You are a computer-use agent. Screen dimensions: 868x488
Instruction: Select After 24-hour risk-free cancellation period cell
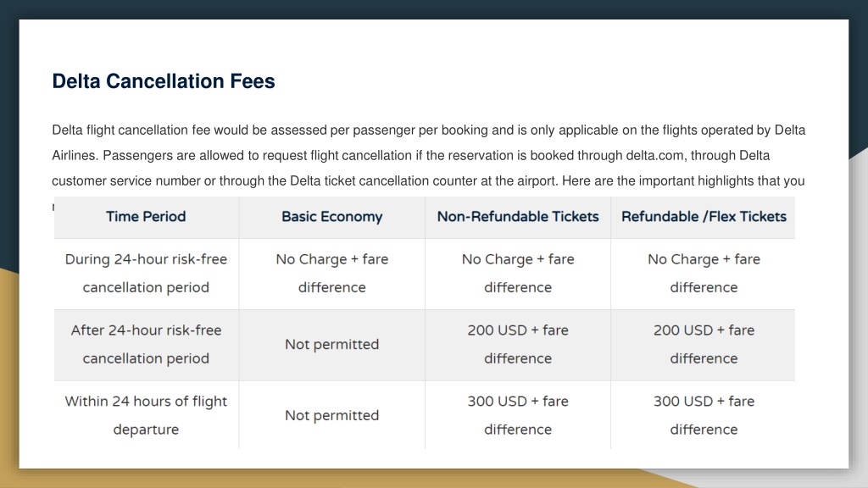click(146, 345)
